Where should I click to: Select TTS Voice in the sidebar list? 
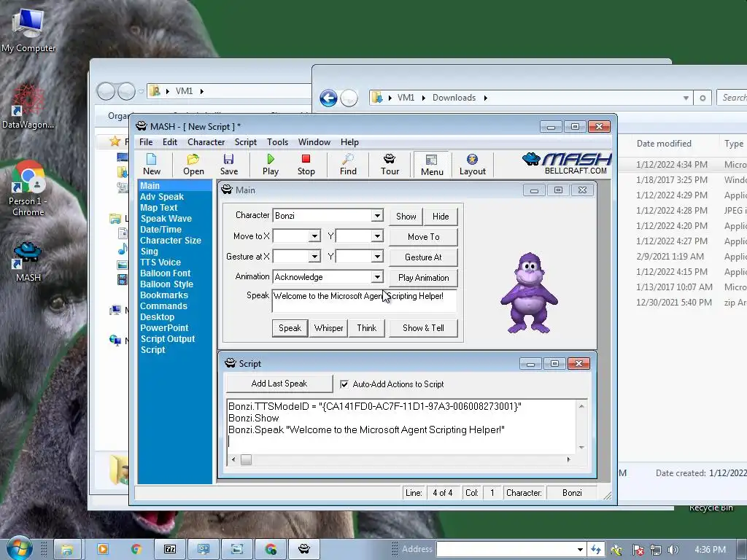pos(160,262)
